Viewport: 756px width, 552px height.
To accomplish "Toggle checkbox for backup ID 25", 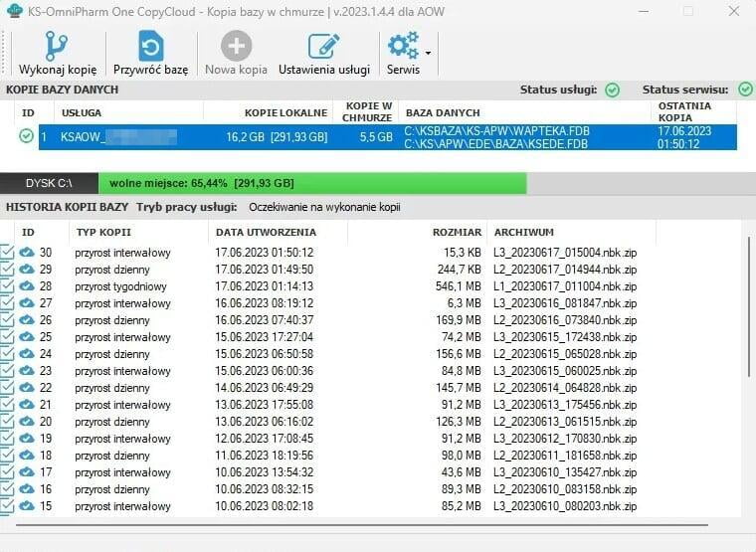I will coord(8,337).
